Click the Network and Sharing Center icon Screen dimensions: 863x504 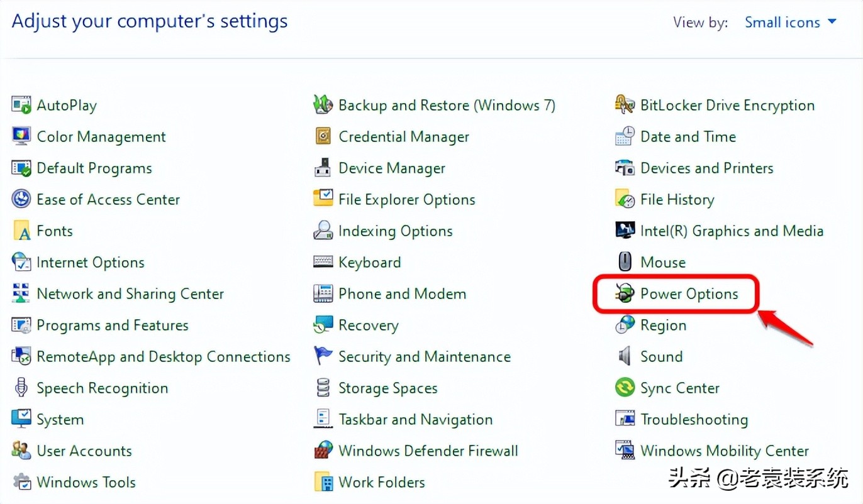click(x=21, y=293)
